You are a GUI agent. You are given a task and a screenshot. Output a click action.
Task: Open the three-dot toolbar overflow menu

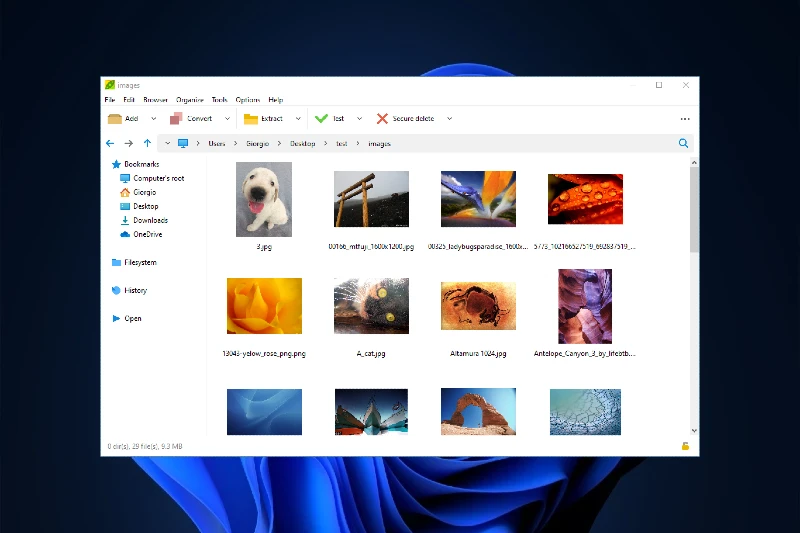[685, 119]
